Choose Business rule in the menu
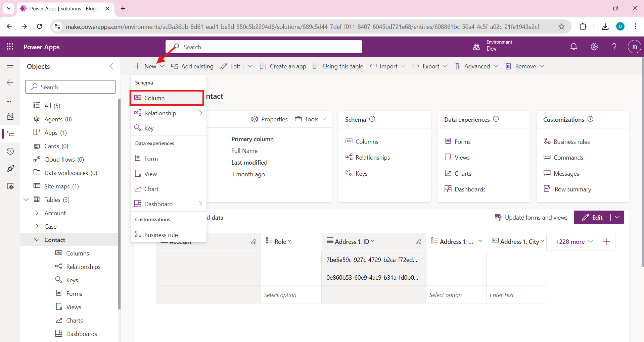Screen dimensions: 644x342 (161, 235)
